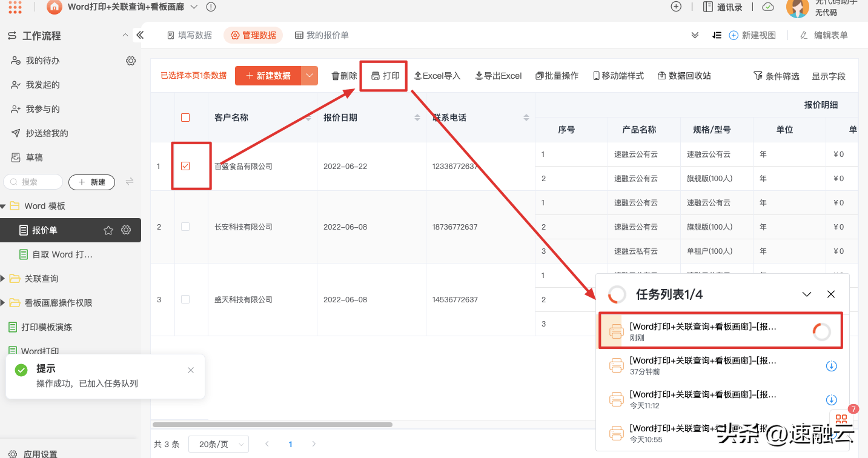The height and width of the screenshot is (458, 868).
Task: Click the swap arrows icon beside 新建
Action: (130, 182)
